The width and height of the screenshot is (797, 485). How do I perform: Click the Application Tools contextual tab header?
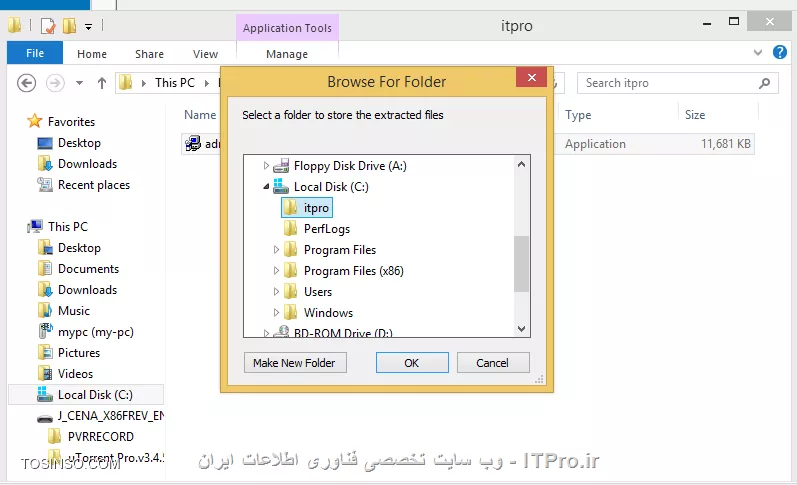[287, 28]
